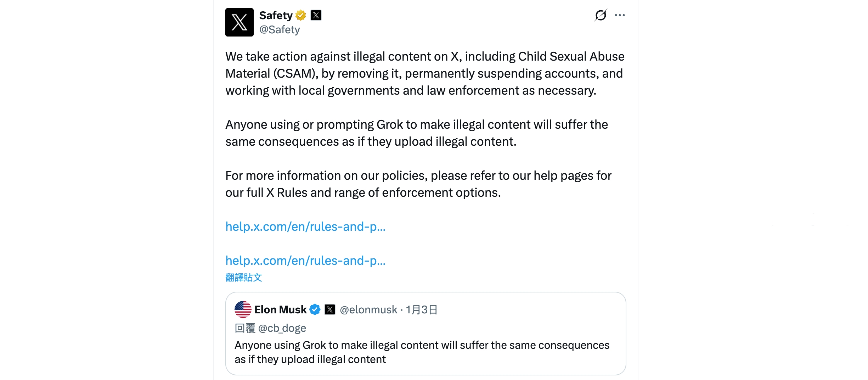868x380 pixels.
Task: Click the gold verified badge beside Safety
Action: click(301, 15)
